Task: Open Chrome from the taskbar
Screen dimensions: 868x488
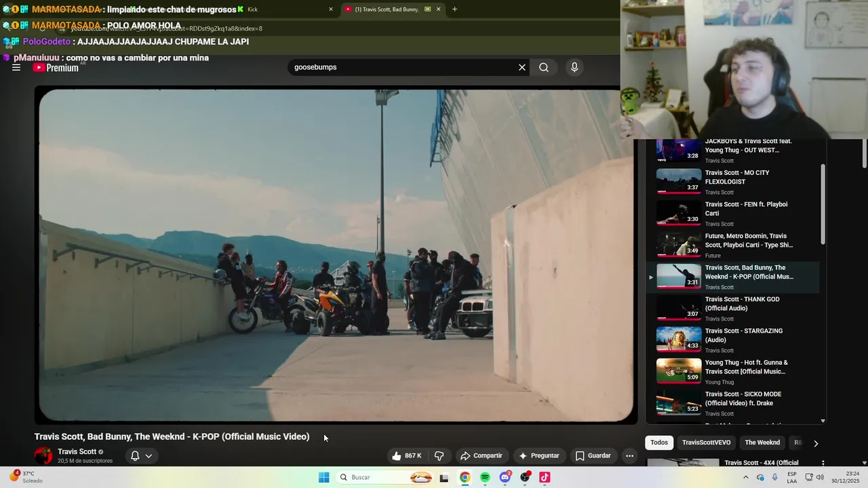Action: 465,477
